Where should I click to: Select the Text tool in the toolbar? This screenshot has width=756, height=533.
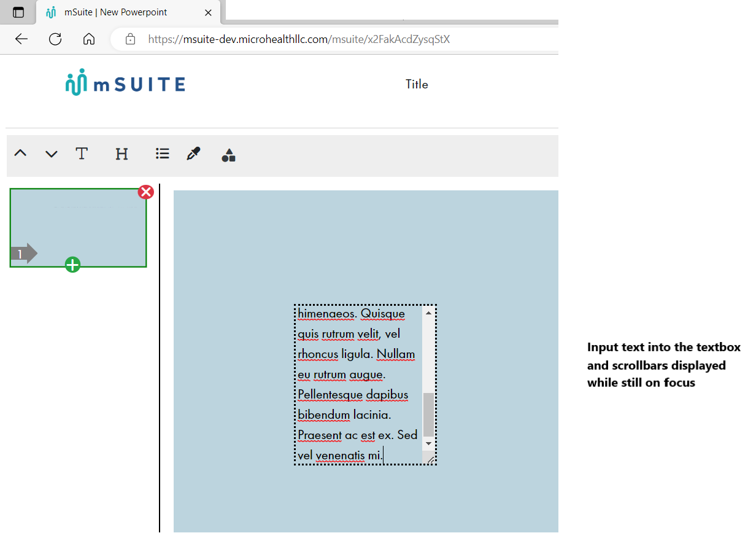pos(82,154)
